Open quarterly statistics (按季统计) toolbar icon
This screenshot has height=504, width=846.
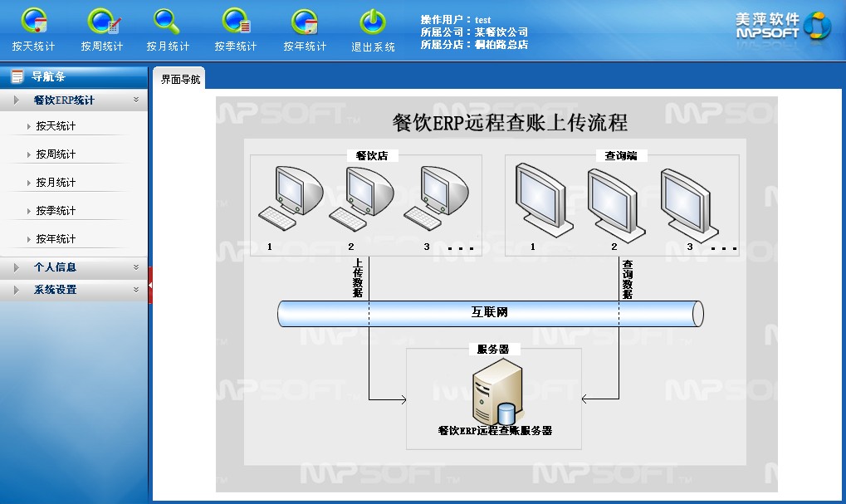pos(236,22)
